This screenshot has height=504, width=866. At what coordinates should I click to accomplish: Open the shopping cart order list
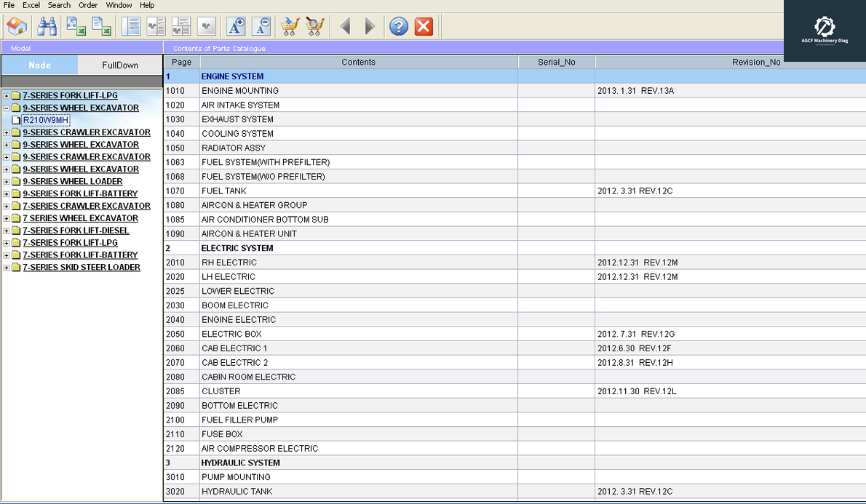point(289,26)
